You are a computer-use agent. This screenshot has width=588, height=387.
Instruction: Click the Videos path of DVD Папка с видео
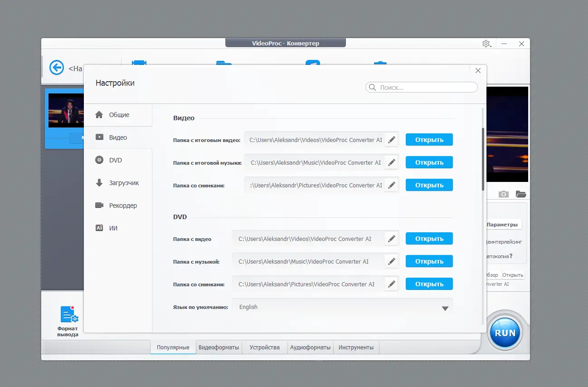tap(305, 239)
